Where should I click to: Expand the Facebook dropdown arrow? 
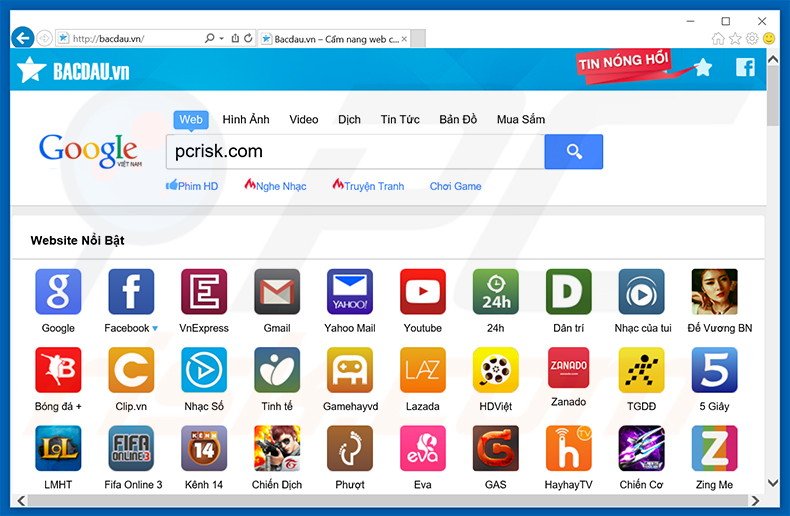pyautogui.click(x=155, y=329)
